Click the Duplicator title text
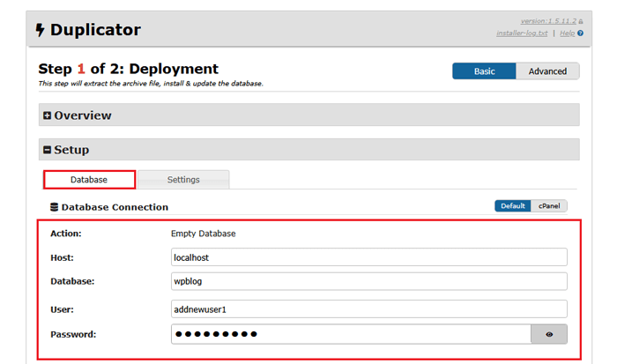Image resolution: width=617 pixels, height=364 pixels. point(95,30)
